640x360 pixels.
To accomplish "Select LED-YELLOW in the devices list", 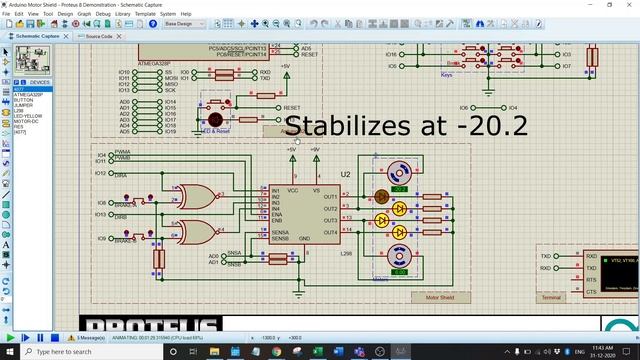I will click(28, 116).
